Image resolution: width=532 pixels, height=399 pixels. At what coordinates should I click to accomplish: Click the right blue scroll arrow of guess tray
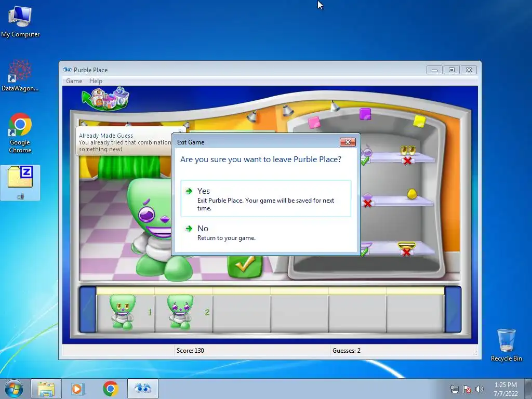pyautogui.click(x=453, y=310)
